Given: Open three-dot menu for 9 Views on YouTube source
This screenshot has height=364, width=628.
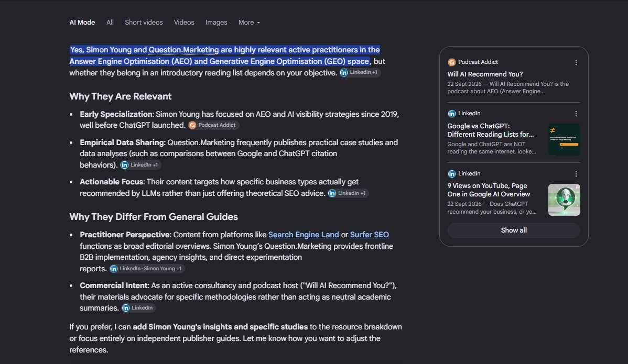Looking at the screenshot, I should (x=576, y=174).
